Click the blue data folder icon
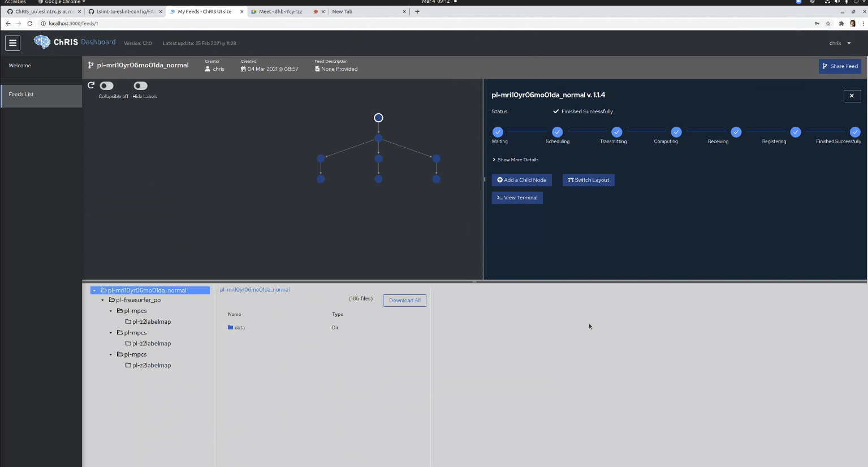This screenshot has width=868, height=467. pyautogui.click(x=230, y=327)
